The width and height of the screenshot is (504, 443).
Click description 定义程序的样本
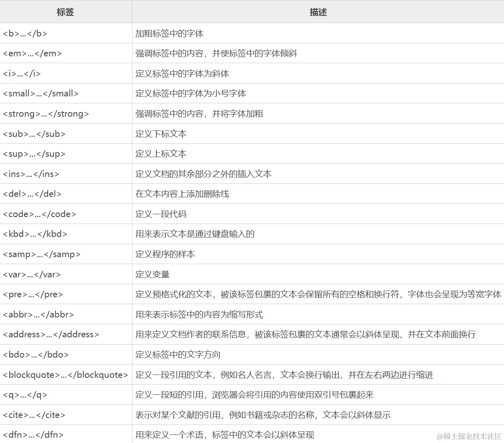165,254
